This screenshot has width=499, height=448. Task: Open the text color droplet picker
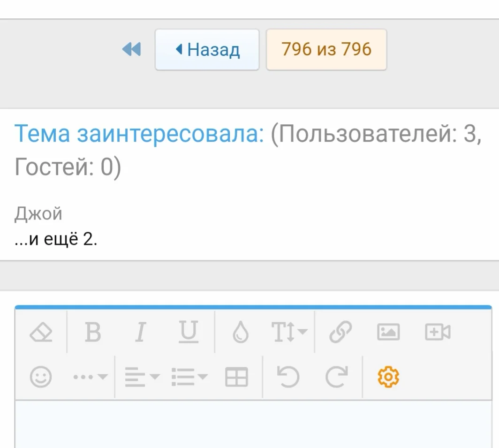[x=240, y=332]
